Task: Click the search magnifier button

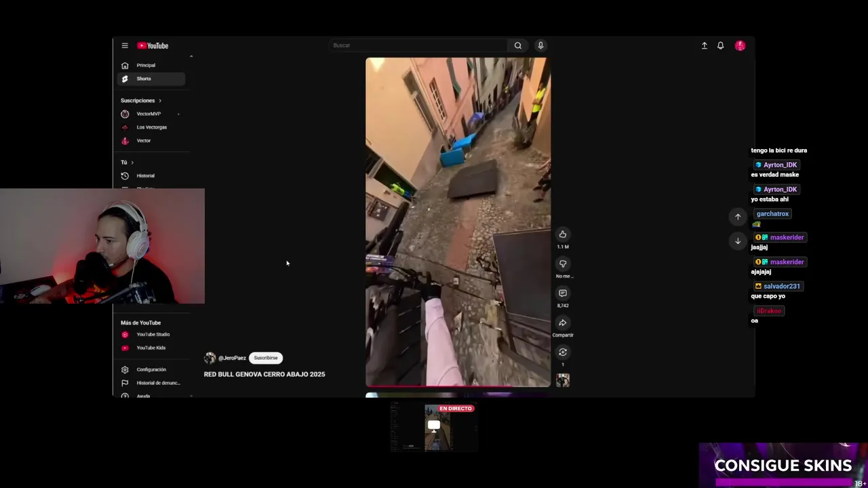Action: coord(518,45)
